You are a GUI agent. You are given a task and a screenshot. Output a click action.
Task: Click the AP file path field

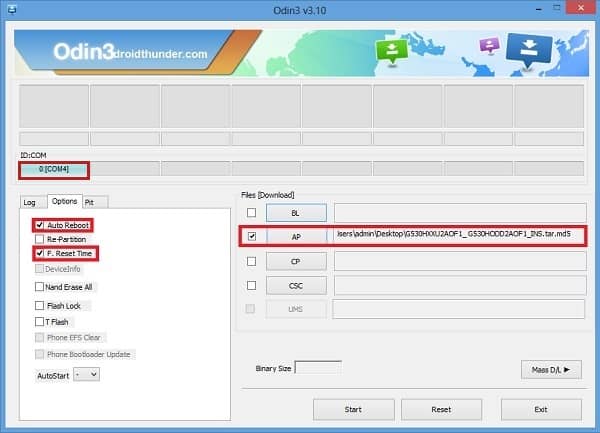(x=460, y=237)
